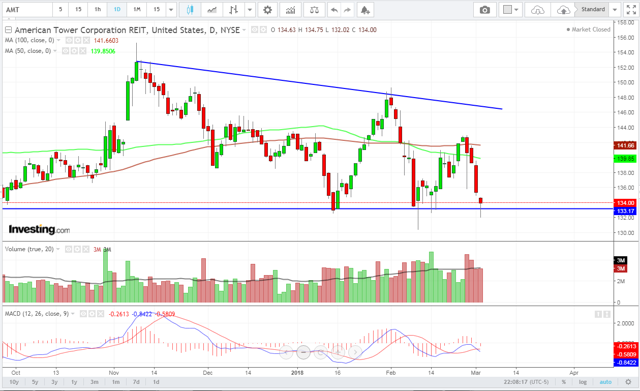Open the MACD (12, 26, close, 9) dropdown arrow

73,314
